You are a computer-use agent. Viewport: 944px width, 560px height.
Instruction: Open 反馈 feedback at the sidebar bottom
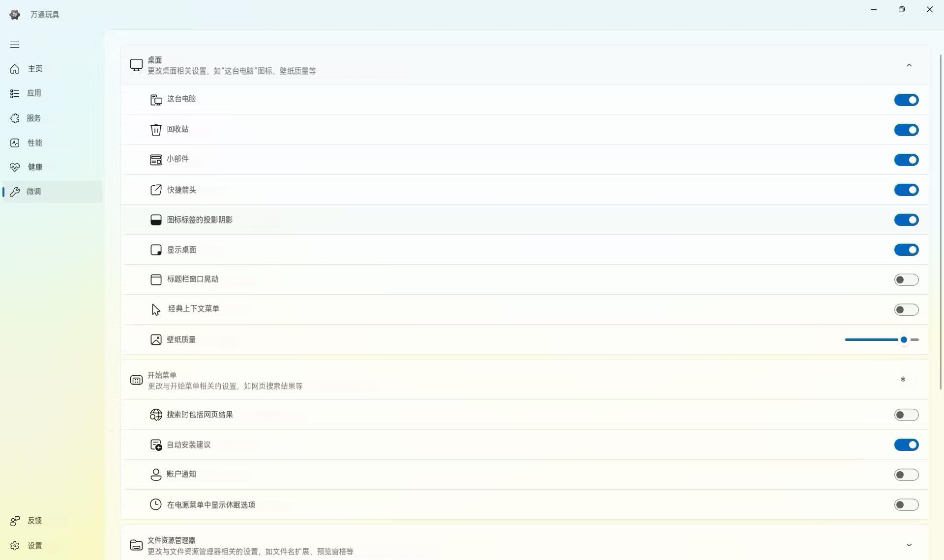tap(34, 521)
